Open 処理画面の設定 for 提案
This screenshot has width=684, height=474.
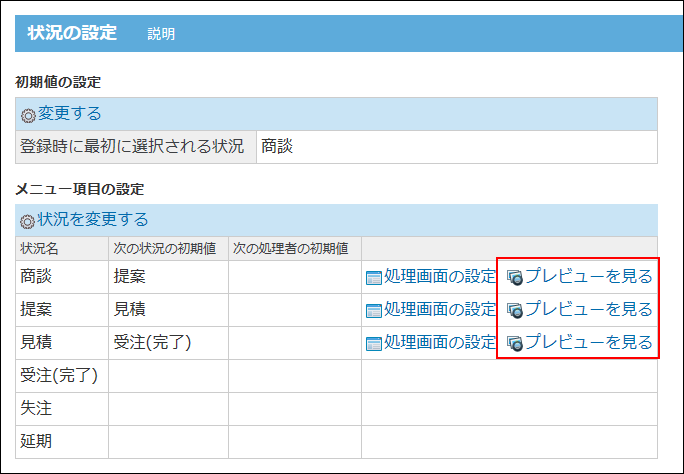(x=439, y=309)
